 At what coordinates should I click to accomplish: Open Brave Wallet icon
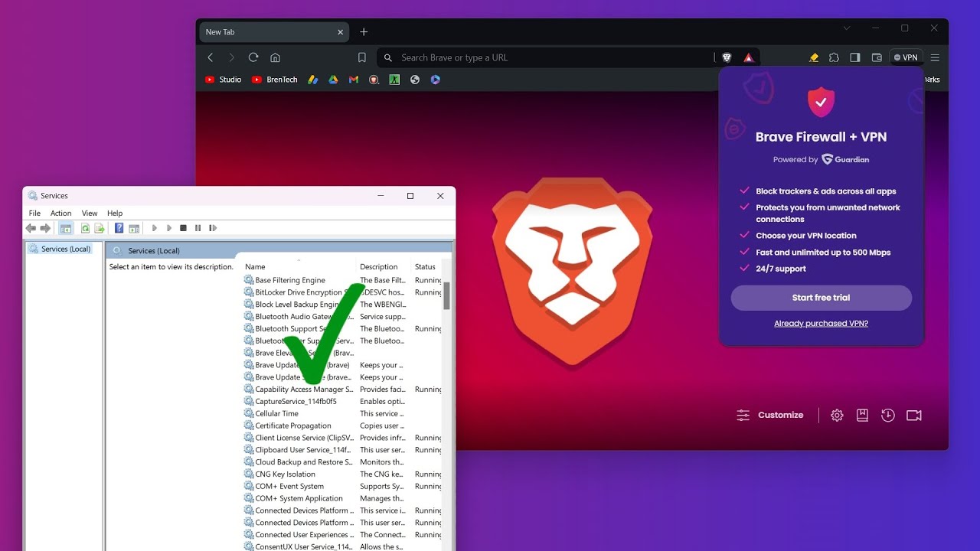click(x=877, y=57)
